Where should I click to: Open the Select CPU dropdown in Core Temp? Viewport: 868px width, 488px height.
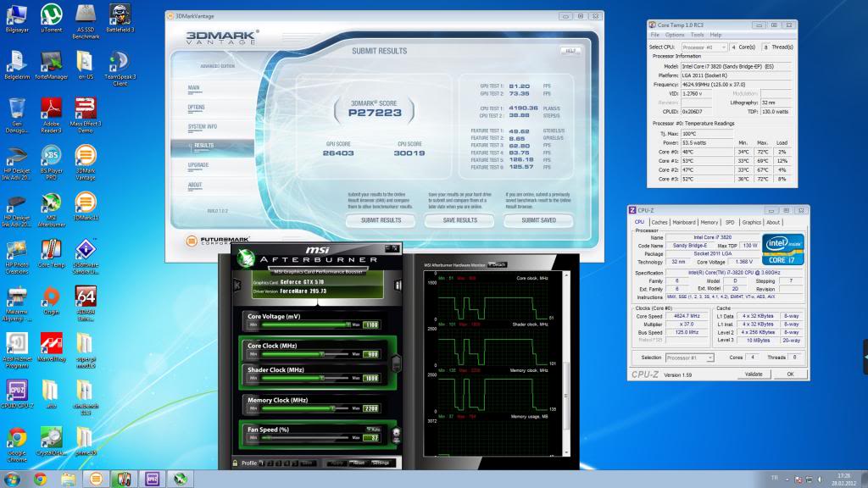(x=704, y=47)
